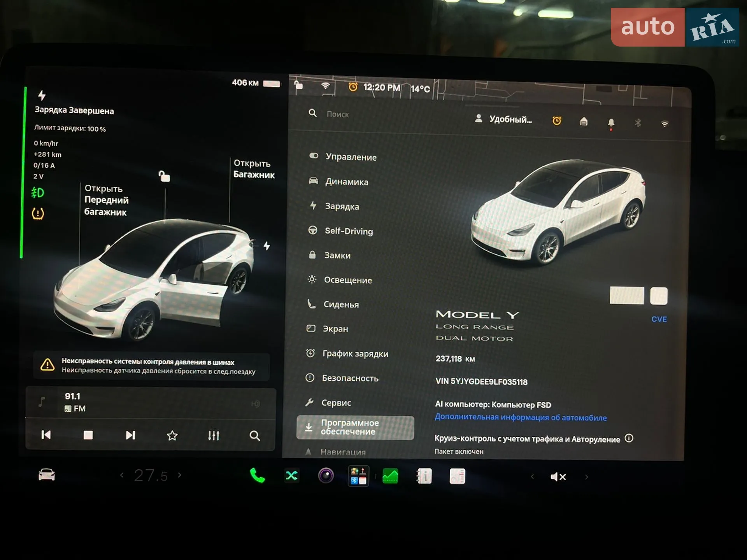
Task: Open Wi-Fi settings icon in settings header
Action: point(665,124)
